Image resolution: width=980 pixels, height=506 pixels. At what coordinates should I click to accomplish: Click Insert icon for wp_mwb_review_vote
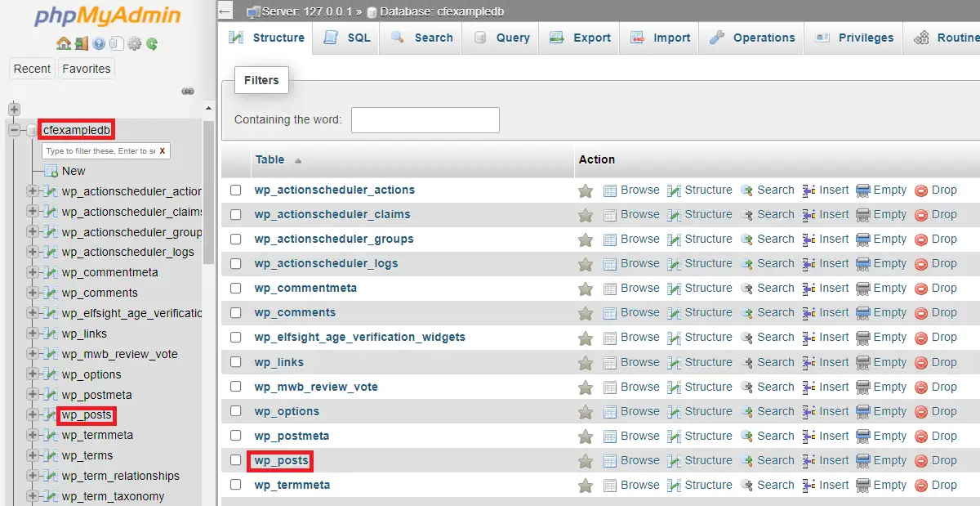tap(809, 387)
